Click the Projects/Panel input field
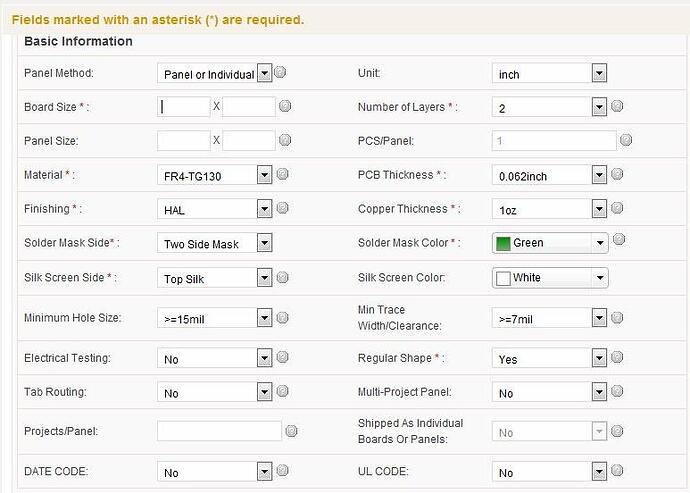The height and width of the screenshot is (493, 690). (x=219, y=431)
